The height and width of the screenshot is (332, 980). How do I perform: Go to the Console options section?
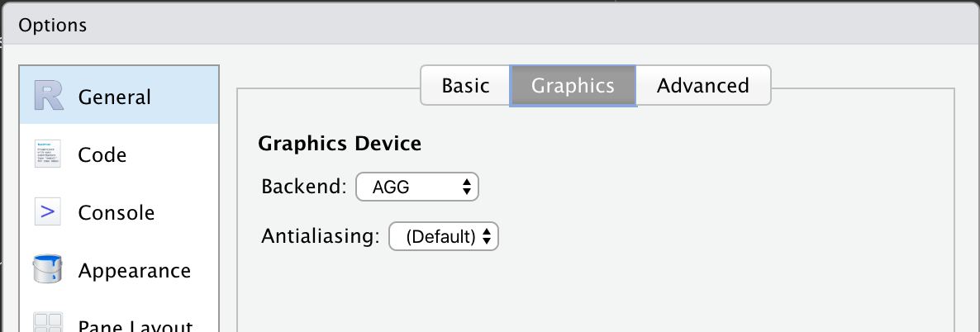[x=116, y=212]
